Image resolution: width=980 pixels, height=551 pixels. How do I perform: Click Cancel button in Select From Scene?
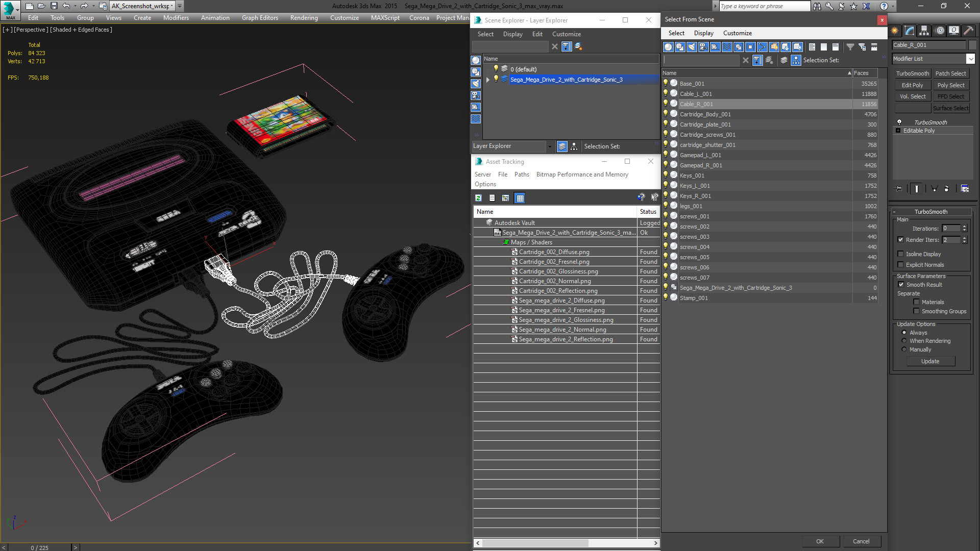pyautogui.click(x=861, y=541)
